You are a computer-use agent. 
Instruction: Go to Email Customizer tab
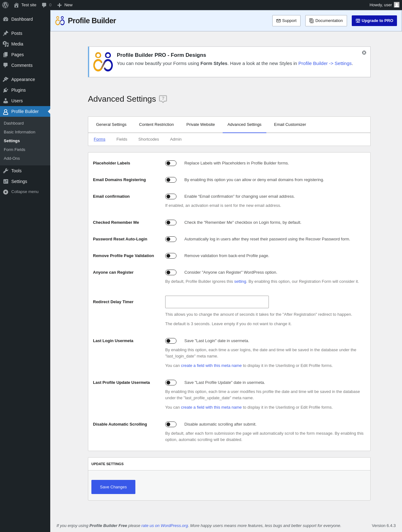tap(290, 125)
